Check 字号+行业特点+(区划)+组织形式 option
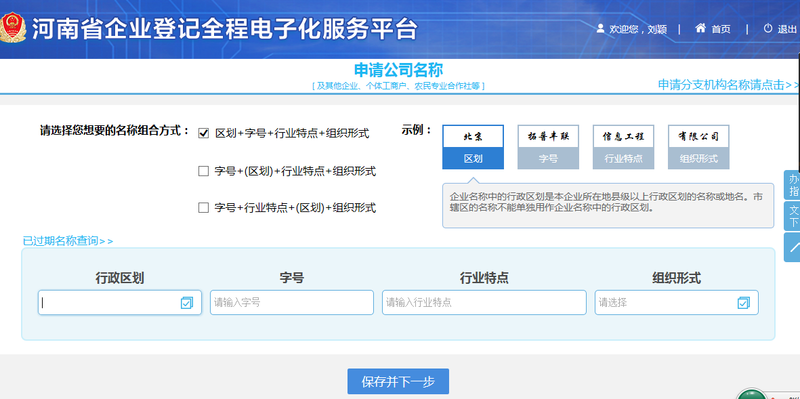This screenshot has width=800, height=399. pyautogui.click(x=204, y=208)
